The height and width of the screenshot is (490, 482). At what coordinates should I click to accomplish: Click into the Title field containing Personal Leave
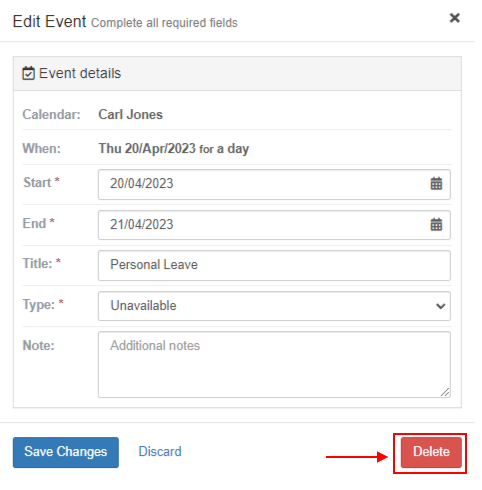(x=274, y=265)
